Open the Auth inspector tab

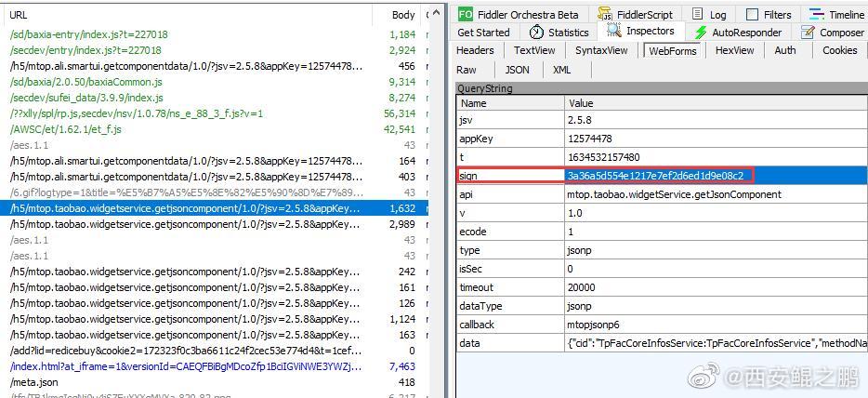tap(785, 50)
